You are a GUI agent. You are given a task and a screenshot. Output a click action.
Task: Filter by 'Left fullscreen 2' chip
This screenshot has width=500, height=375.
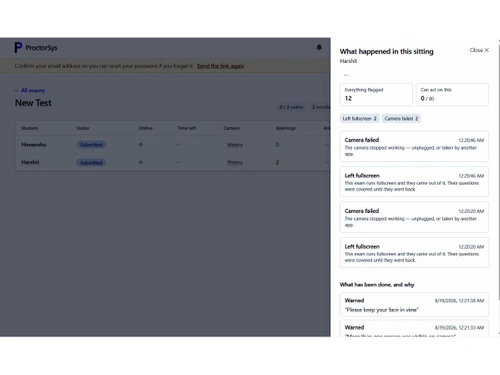[359, 118]
